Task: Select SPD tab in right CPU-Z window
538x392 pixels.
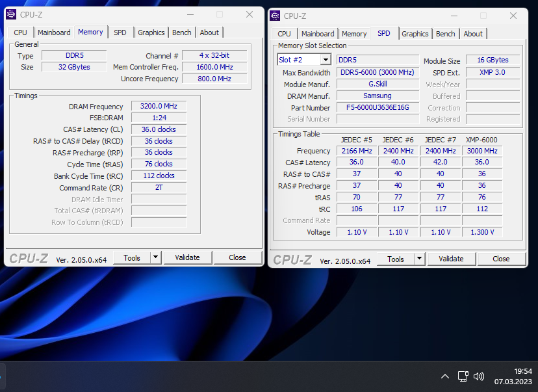Action: click(x=384, y=33)
